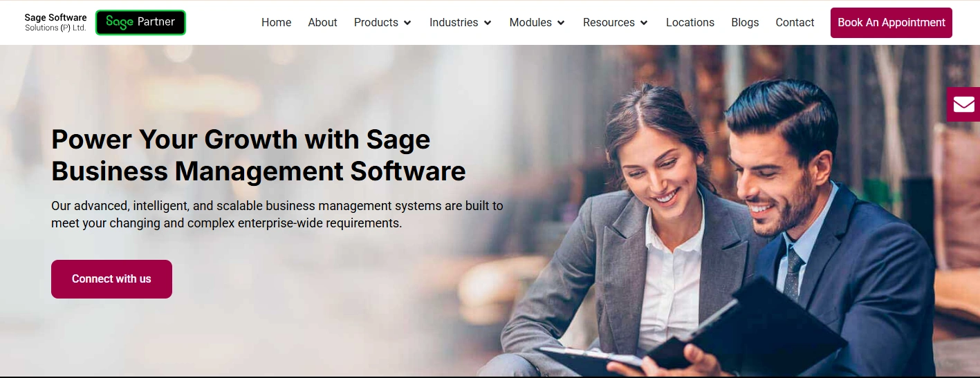Click the Sage Partner badge logo

pyautogui.click(x=140, y=22)
